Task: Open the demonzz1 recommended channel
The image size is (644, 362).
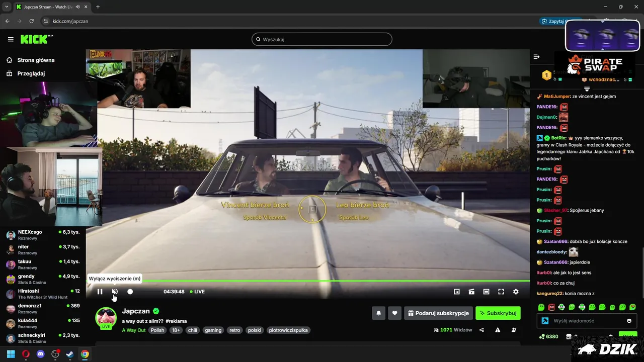Action: point(43,309)
